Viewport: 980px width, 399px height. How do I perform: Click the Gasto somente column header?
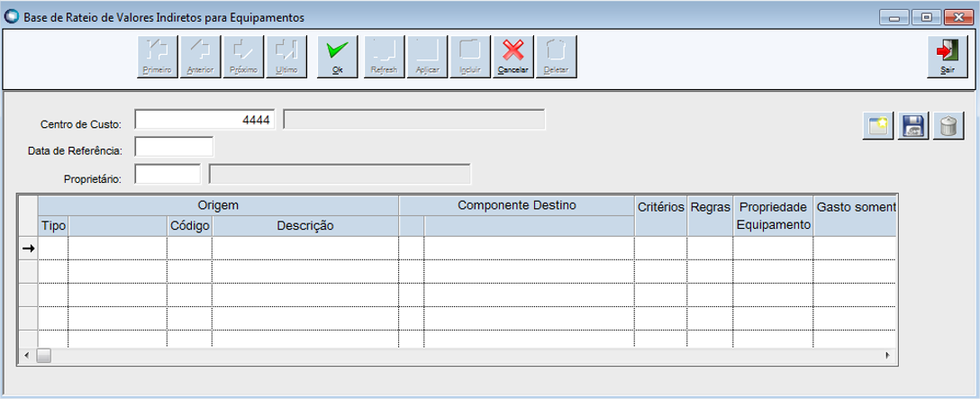pyautogui.click(x=855, y=216)
